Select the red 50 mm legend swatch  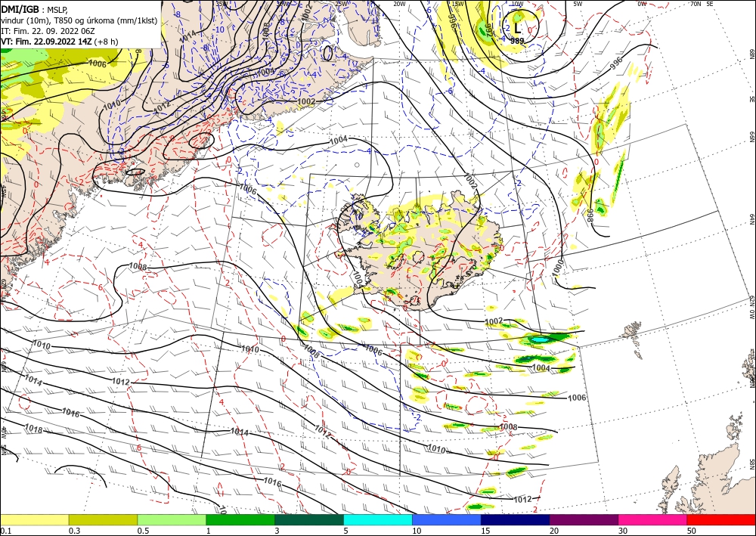(x=721, y=519)
